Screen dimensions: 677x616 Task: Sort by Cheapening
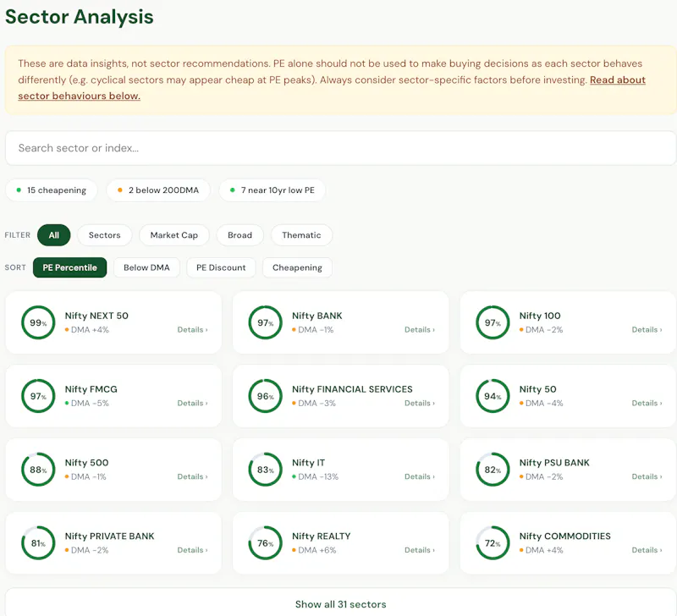[x=297, y=267]
